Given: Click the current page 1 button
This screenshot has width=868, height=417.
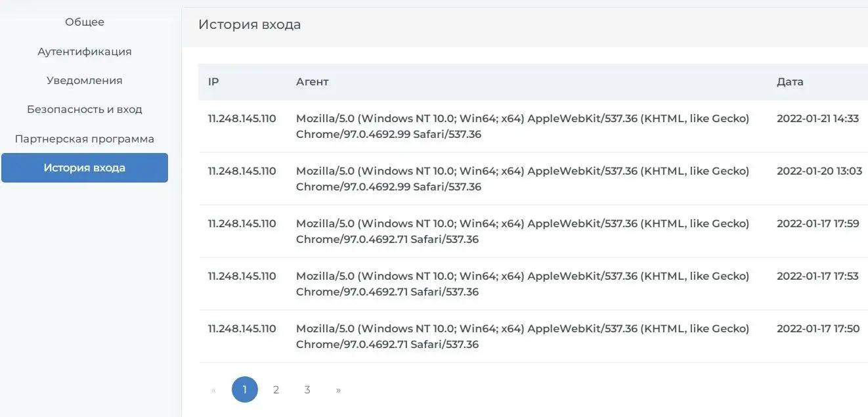Looking at the screenshot, I should [244, 389].
